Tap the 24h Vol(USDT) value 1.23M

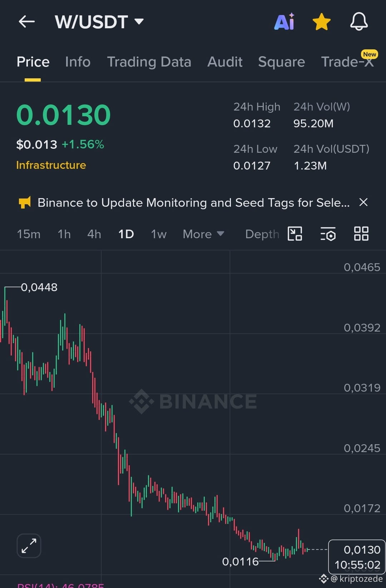pyautogui.click(x=310, y=166)
